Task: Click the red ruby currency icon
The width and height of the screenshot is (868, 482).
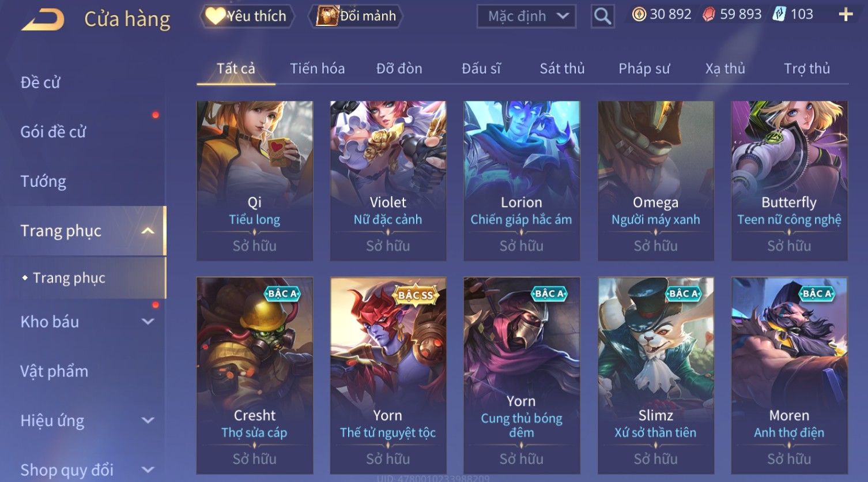Action: point(708,15)
